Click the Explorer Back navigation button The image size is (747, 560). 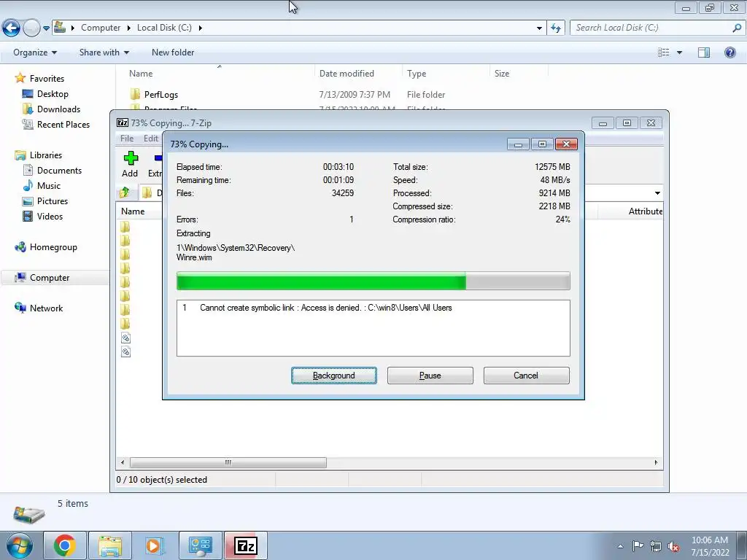12,28
